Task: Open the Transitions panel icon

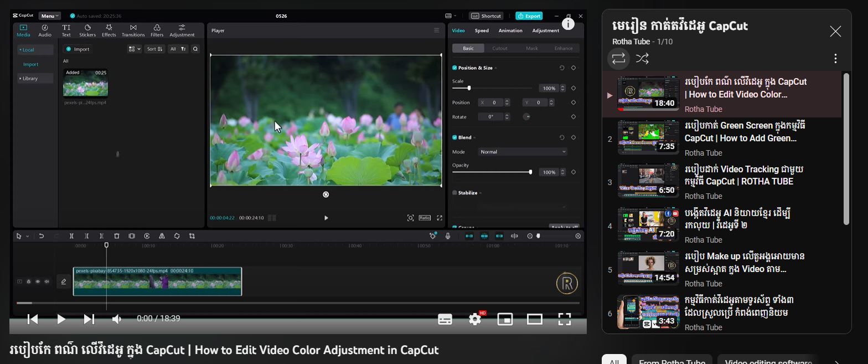Action: tap(133, 30)
